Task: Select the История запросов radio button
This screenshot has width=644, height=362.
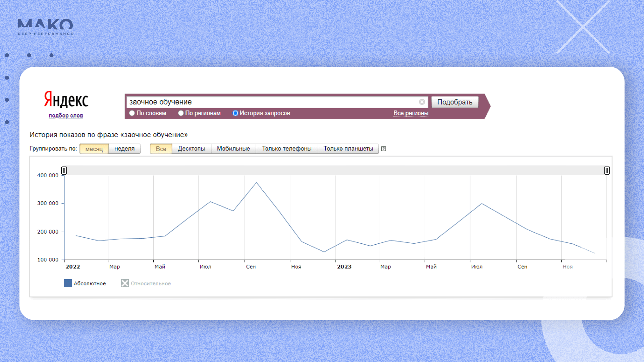Action: click(x=235, y=113)
